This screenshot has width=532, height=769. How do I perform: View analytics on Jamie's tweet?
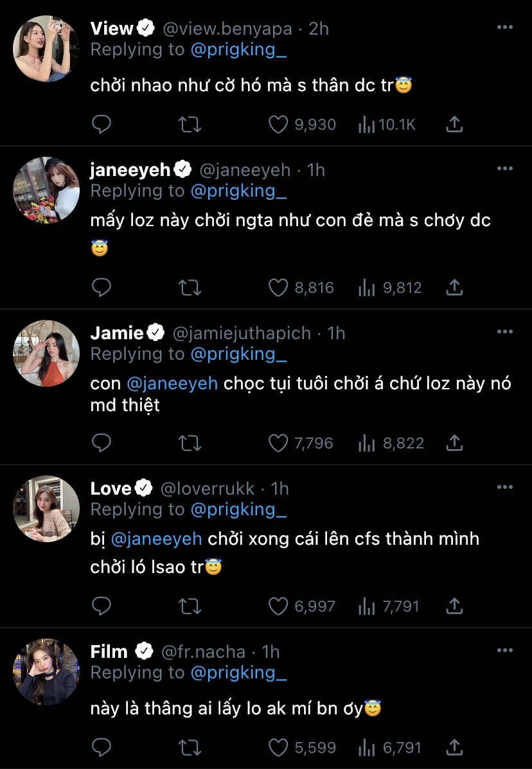click(366, 443)
